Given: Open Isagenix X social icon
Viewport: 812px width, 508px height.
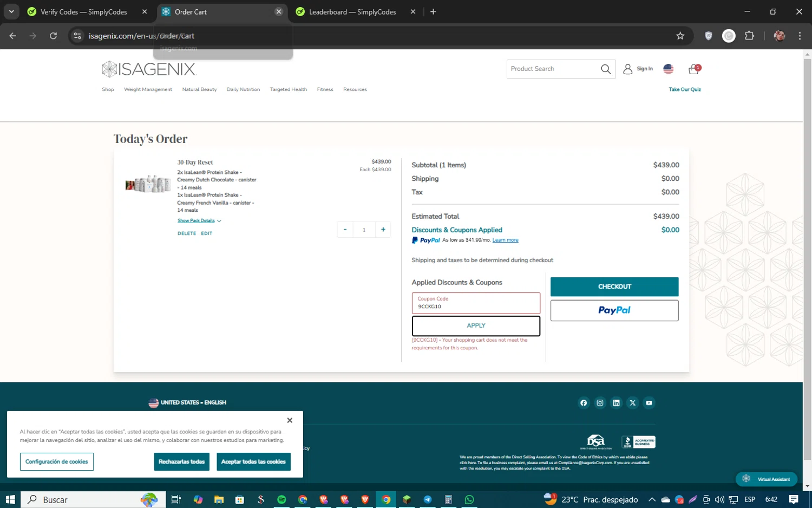Looking at the screenshot, I should (632, 403).
